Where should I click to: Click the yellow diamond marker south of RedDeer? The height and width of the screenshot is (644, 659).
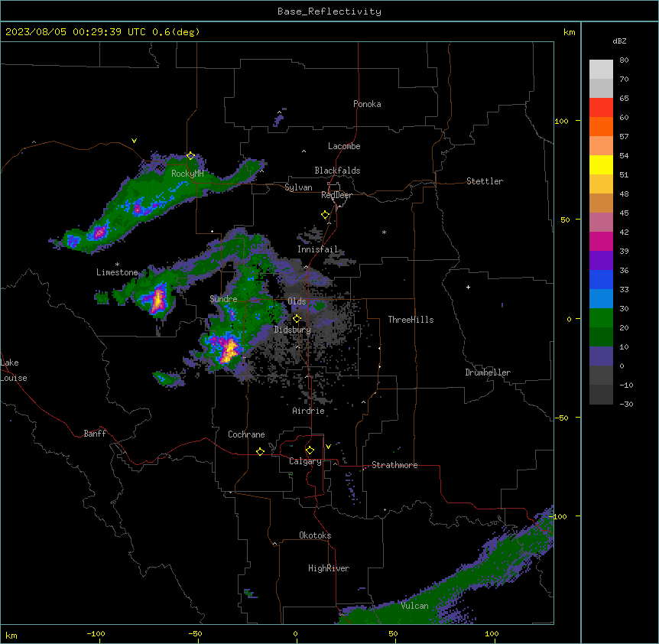325,215
